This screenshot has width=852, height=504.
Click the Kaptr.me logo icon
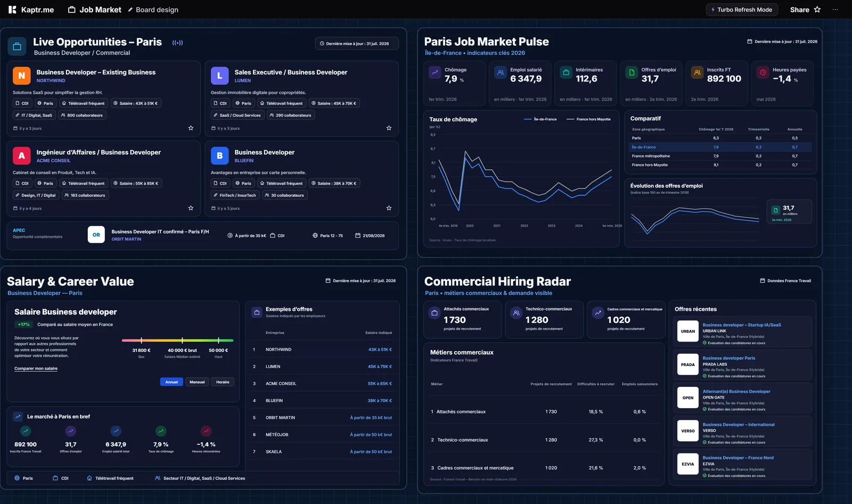(12, 10)
